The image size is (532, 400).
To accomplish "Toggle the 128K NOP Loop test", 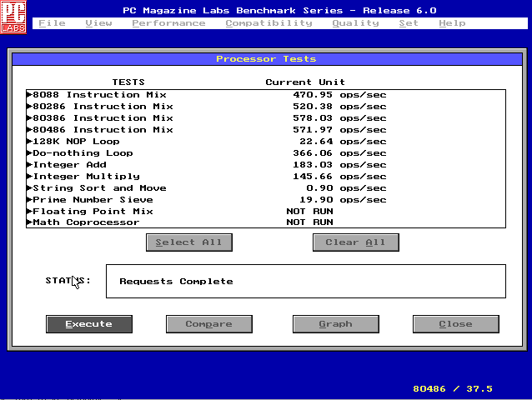I will coord(76,141).
